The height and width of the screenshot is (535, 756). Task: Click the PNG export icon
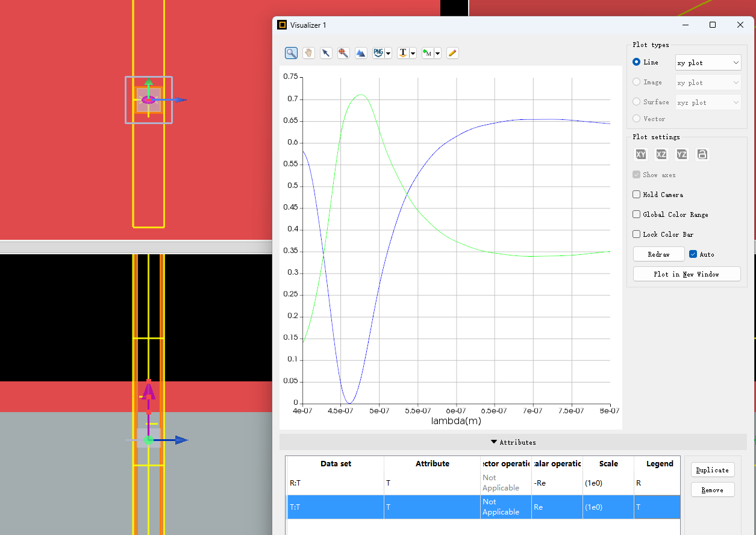378,53
